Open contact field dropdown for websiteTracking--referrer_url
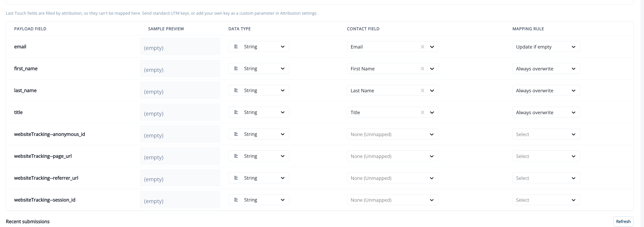644x227 pixels. click(x=393, y=178)
